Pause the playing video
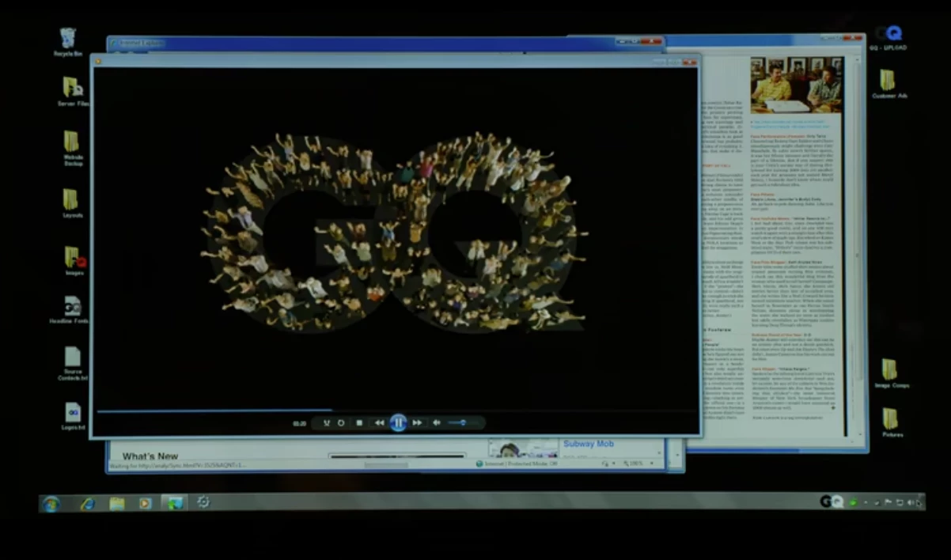Screen dimensions: 951x560 pos(398,423)
